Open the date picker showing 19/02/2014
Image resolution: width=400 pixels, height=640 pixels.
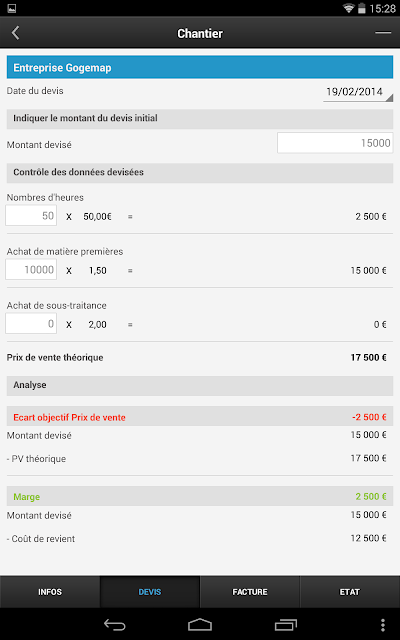click(358, 92)
